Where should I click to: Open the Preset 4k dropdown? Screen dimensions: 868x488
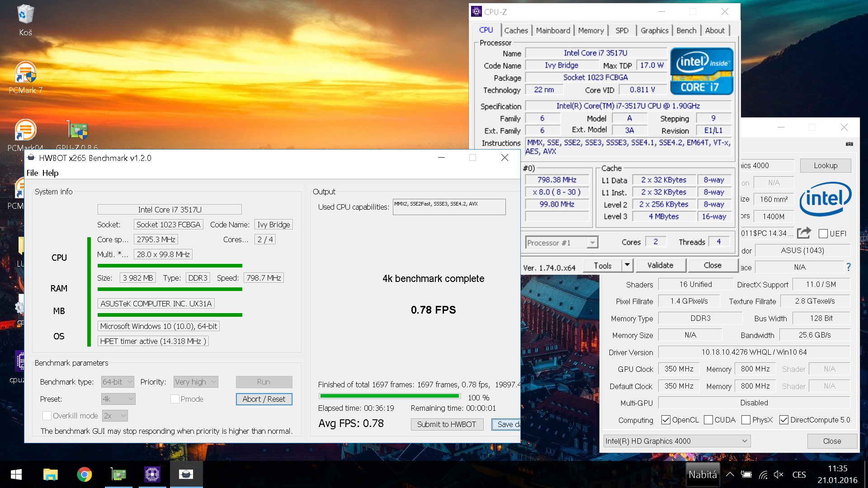coord(118,399)
